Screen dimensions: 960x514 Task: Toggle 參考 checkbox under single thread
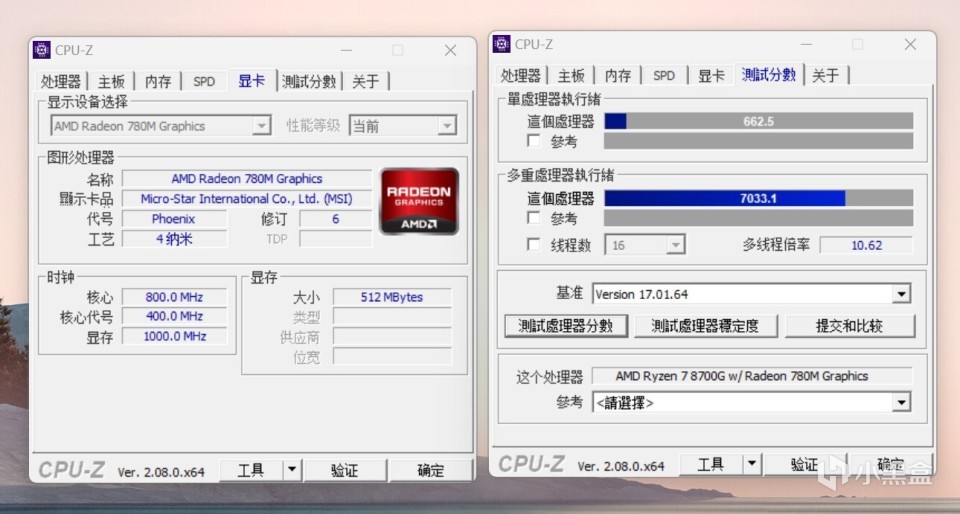point(534,141)
